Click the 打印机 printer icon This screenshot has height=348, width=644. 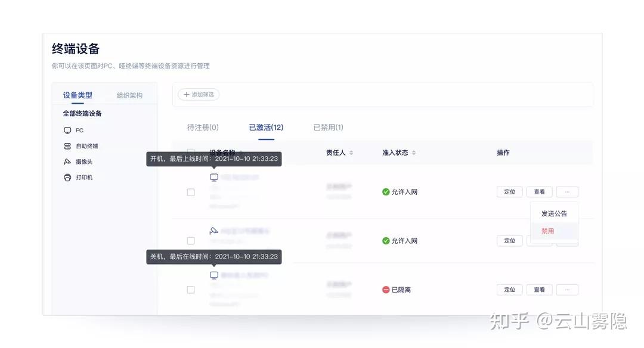(x=67, y=178)
